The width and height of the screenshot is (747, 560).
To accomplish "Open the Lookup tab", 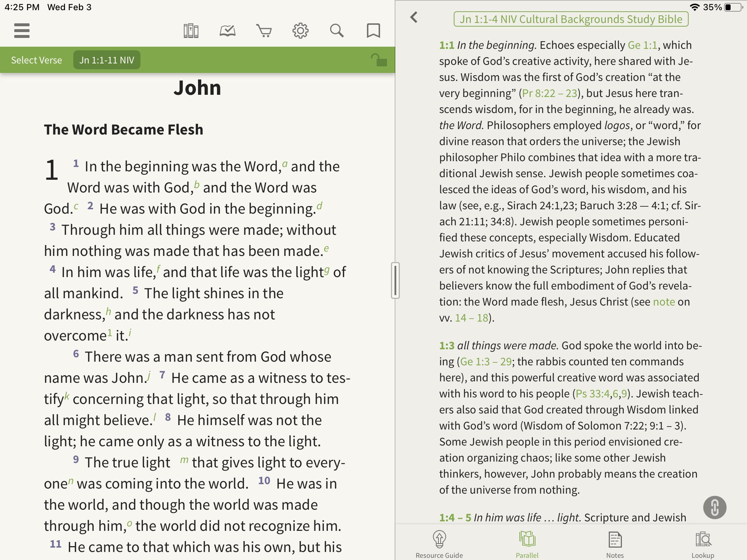I will [x=703, y=544].
